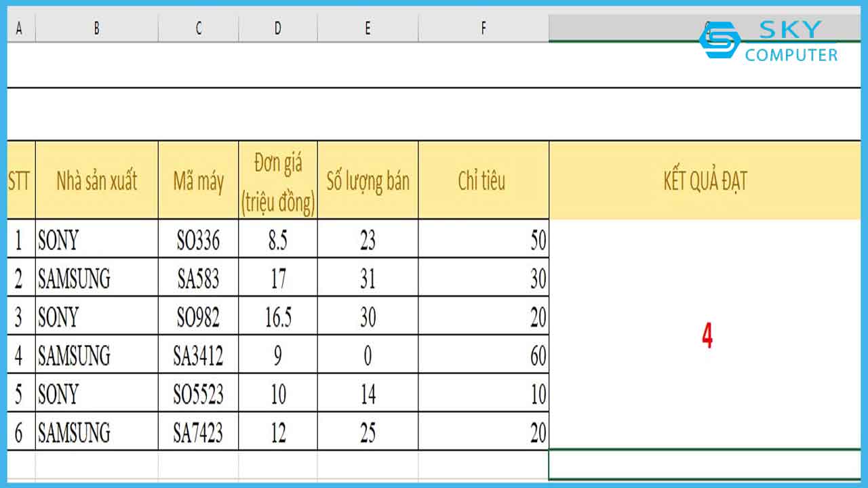Select unit price 9 in SA3412 row
Image resolution: width=868 pixels, height=488 pixels.
278,354
